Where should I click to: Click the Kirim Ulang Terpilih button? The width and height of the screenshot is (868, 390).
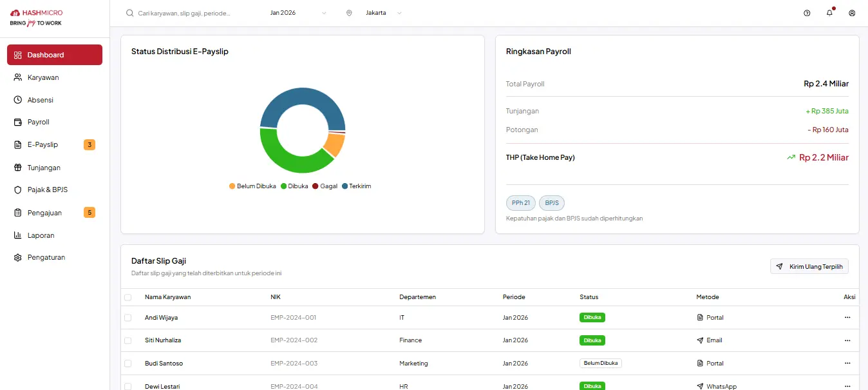[809, 266]
